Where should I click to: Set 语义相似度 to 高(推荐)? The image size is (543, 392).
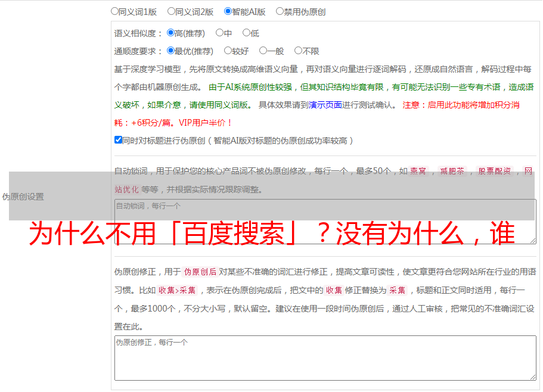170,33
